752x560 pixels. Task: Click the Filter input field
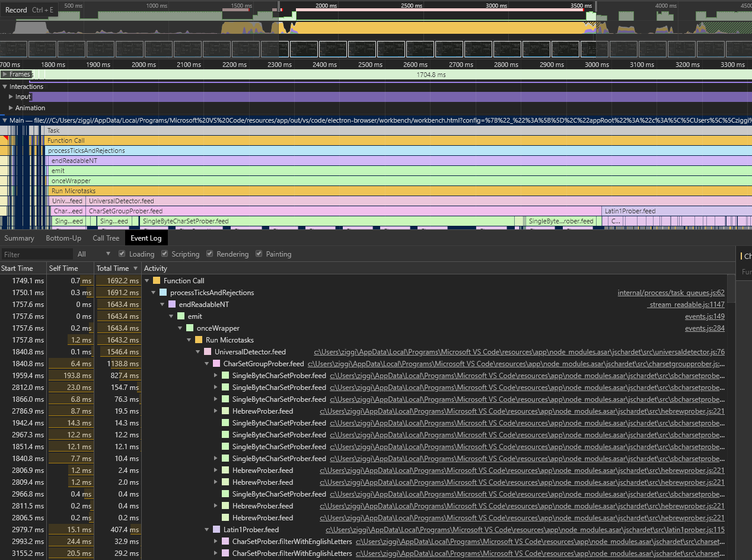[37, 254]
